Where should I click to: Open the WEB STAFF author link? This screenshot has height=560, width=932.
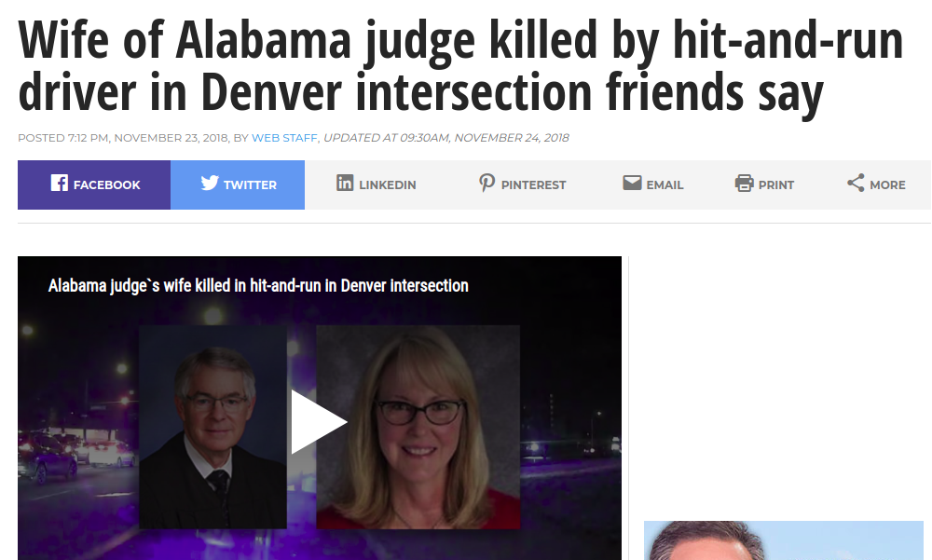pyautogui.click(x=284, y=138)
